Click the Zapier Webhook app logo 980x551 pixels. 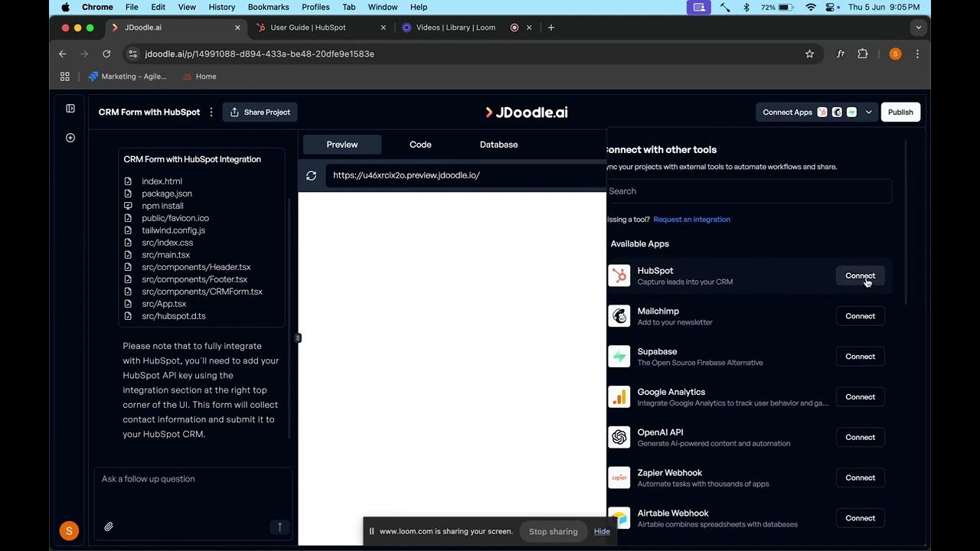619,478
